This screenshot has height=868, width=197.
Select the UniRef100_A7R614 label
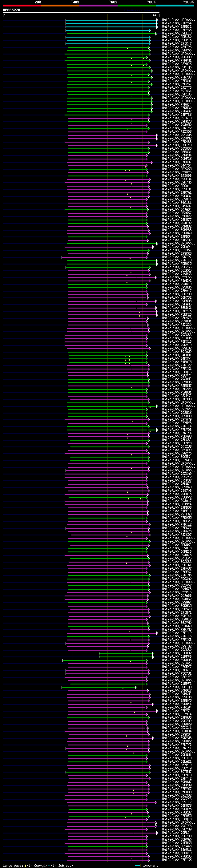(177, 104)
